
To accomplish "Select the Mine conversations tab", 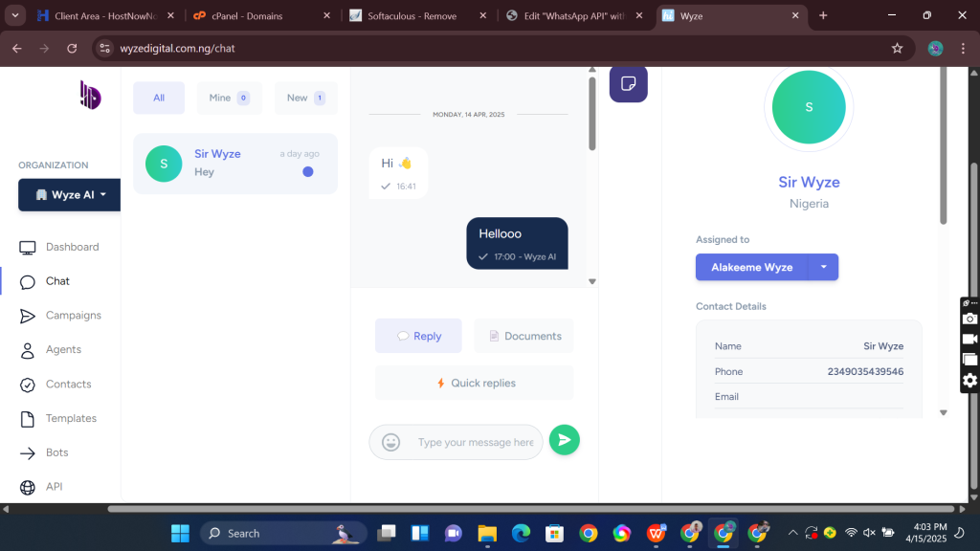I will click(x=229, y=98).
